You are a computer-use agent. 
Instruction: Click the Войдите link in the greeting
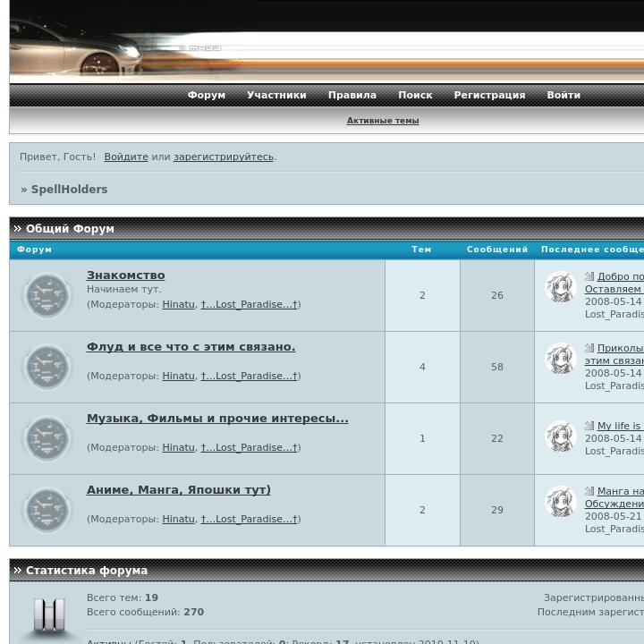(x=126, y=157)
